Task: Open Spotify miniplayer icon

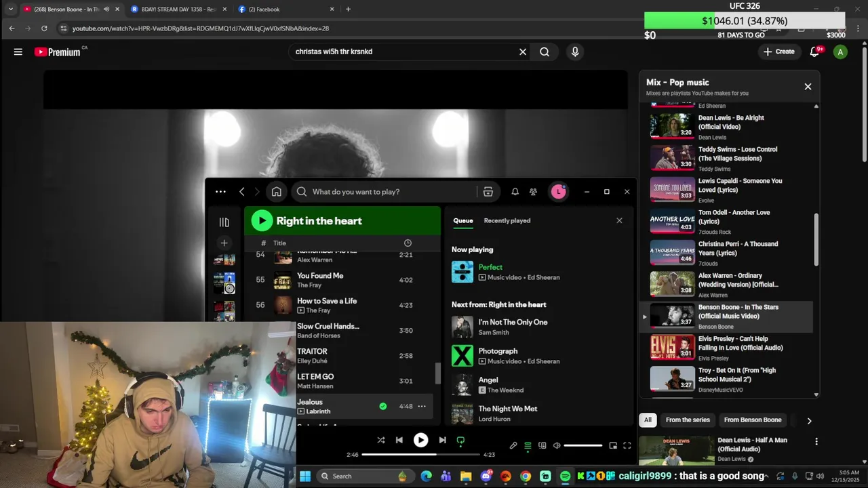Action: [x=613, y=445]
